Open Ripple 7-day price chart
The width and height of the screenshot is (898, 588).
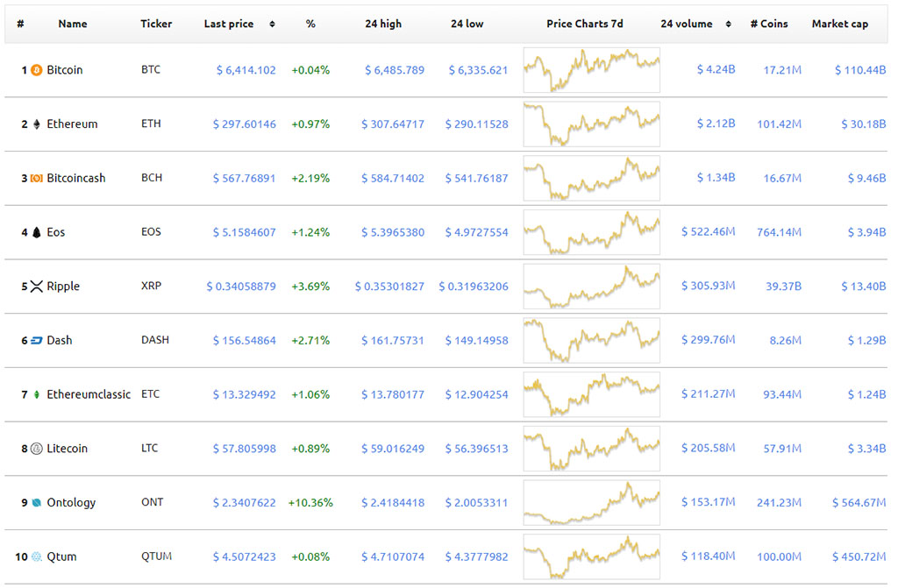[592, 287]
